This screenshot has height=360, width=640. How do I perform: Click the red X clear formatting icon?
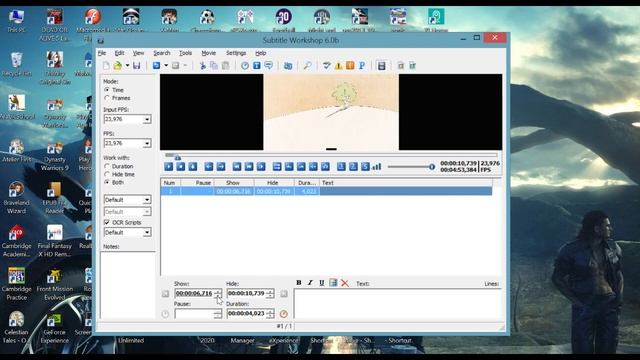click(345, 283)
